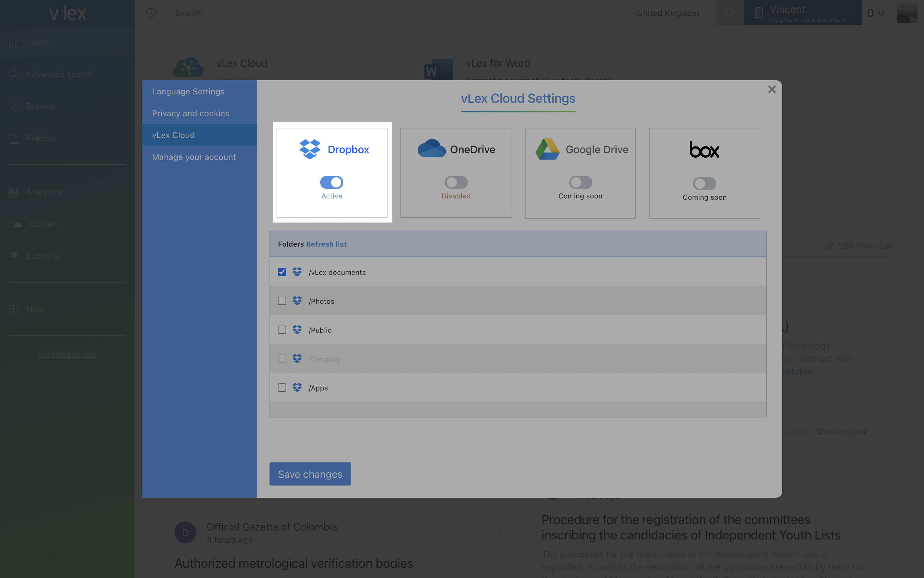
Task: Check the /Apps folder checkbox
Action: [282, 388]
